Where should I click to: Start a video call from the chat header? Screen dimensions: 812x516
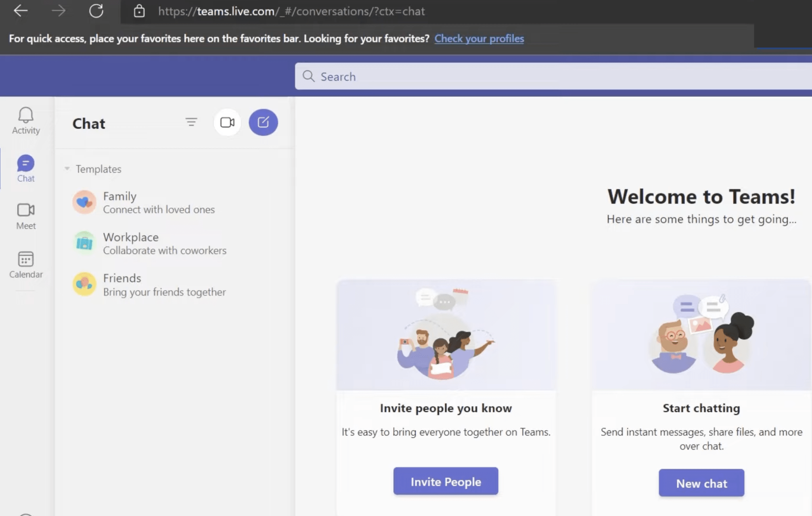pos(227,122)
